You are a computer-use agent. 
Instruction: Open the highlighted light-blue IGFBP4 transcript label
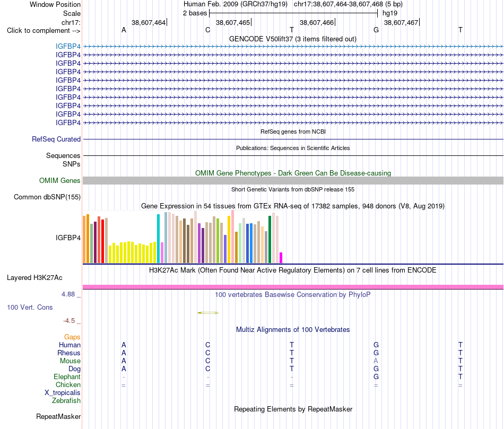point(68,46)
